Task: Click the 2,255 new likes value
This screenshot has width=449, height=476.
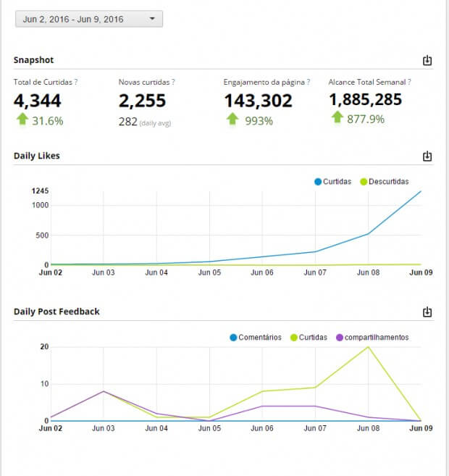Action: click(x=142, y=101)
